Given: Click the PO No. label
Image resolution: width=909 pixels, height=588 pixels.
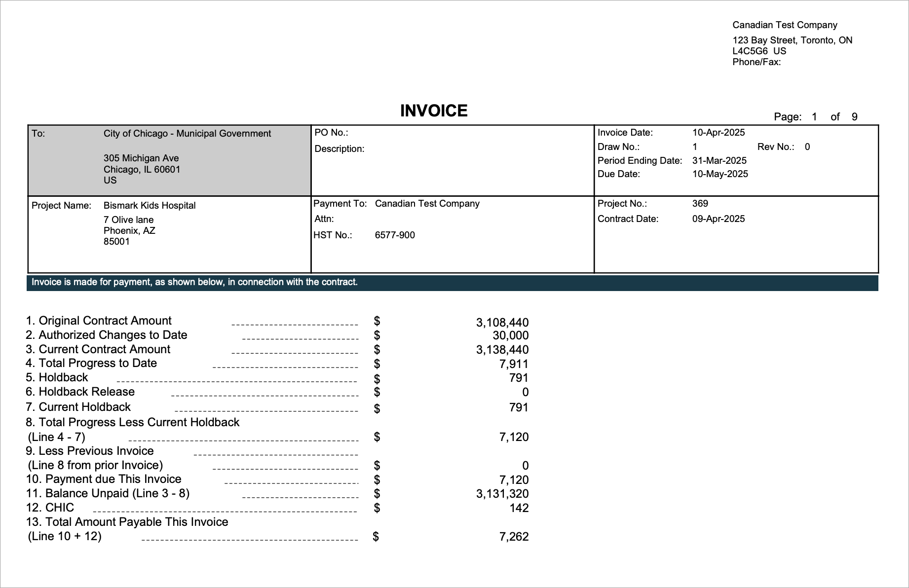Looking at the screenshot, I should tap(331, 133).
